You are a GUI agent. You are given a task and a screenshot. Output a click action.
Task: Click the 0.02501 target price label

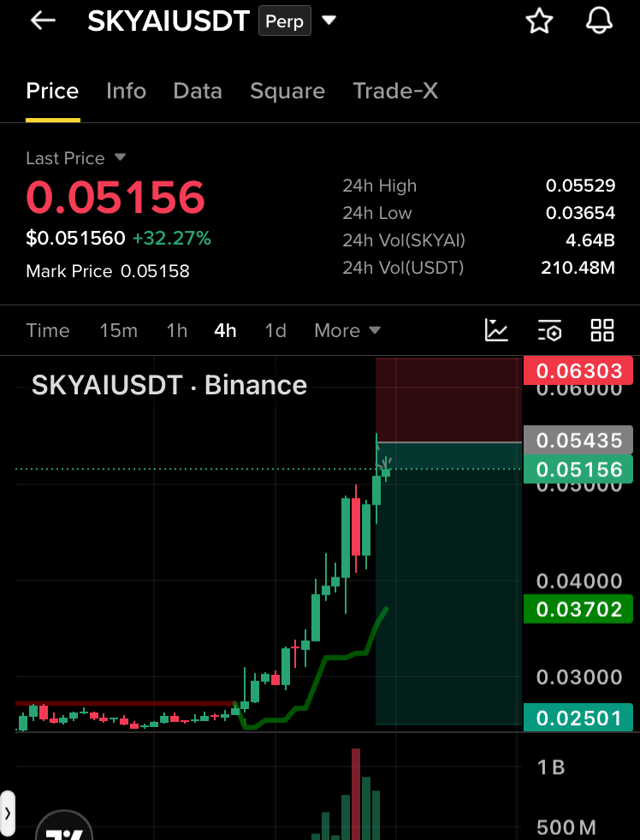(x=578, y=718)
